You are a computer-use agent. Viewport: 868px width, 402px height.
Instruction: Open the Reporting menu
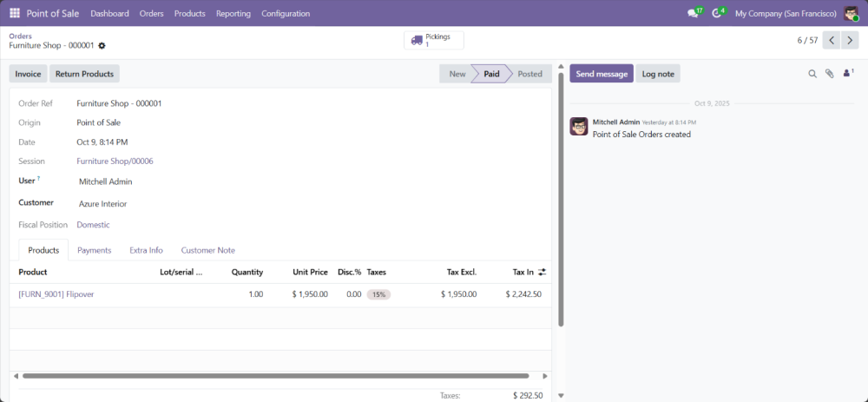(233, 13)
